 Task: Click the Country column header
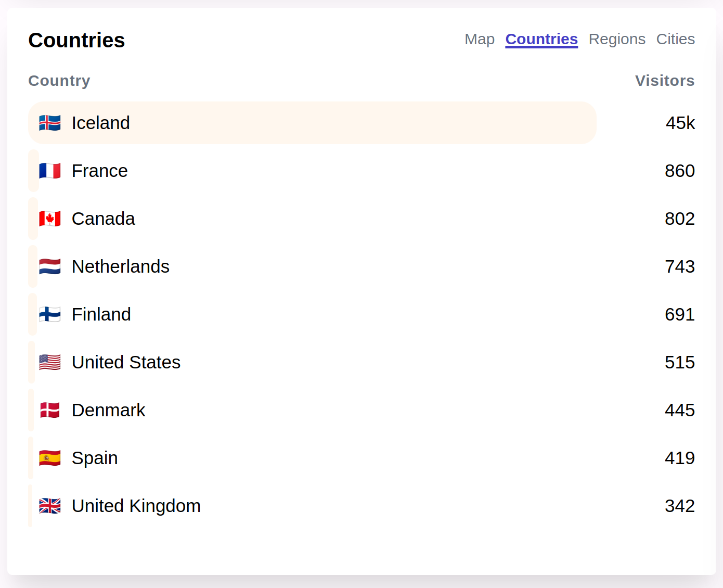[59, 81]
